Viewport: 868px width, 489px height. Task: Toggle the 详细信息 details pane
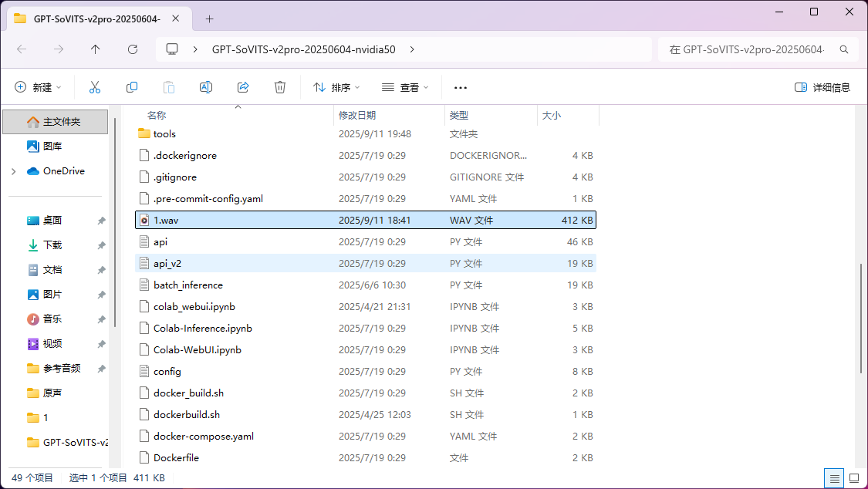point(822,87)
